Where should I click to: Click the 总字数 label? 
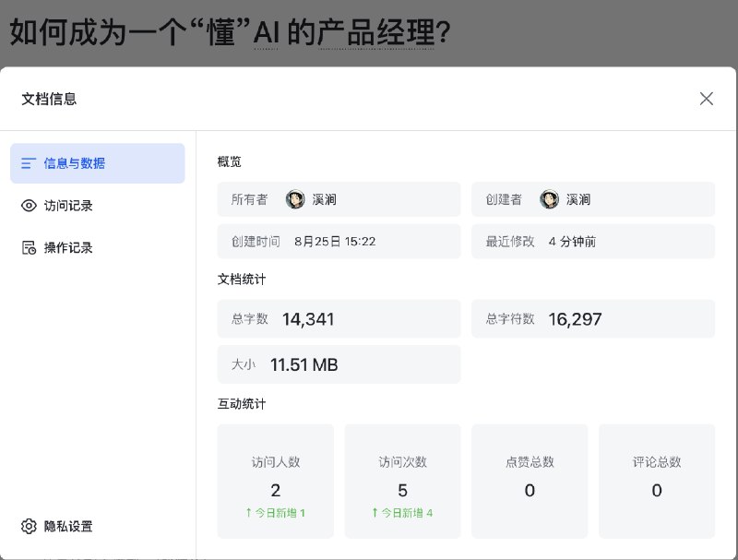[249, 319]
